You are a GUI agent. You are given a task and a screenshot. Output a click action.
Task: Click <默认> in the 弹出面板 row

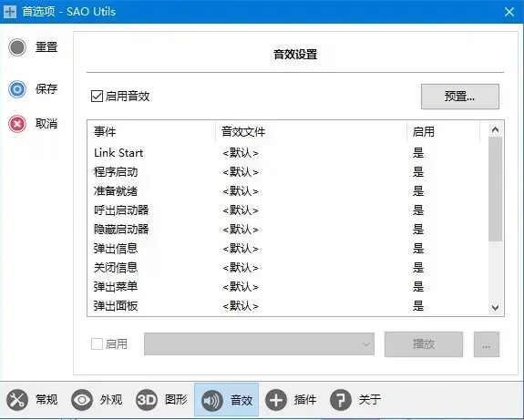[x=241, y=306]
